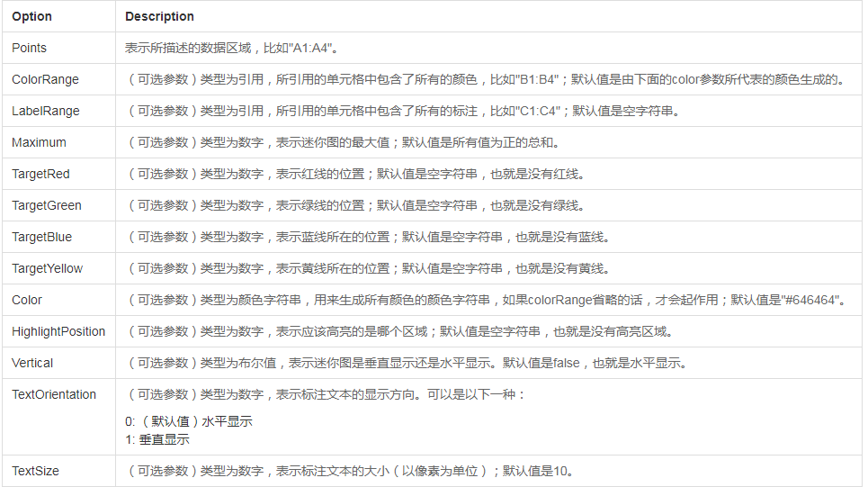Click the TextOrientation description line 显示方向

[x=325, y=395]
